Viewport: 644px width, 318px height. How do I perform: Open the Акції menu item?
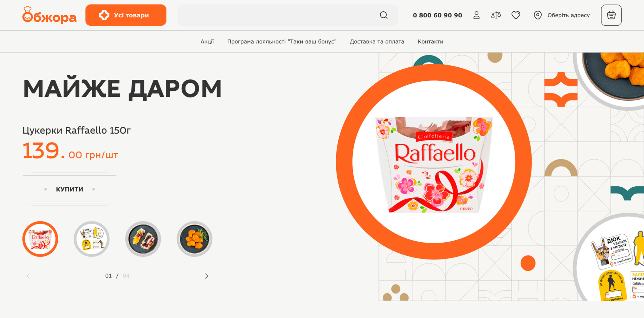coord(207,41)
